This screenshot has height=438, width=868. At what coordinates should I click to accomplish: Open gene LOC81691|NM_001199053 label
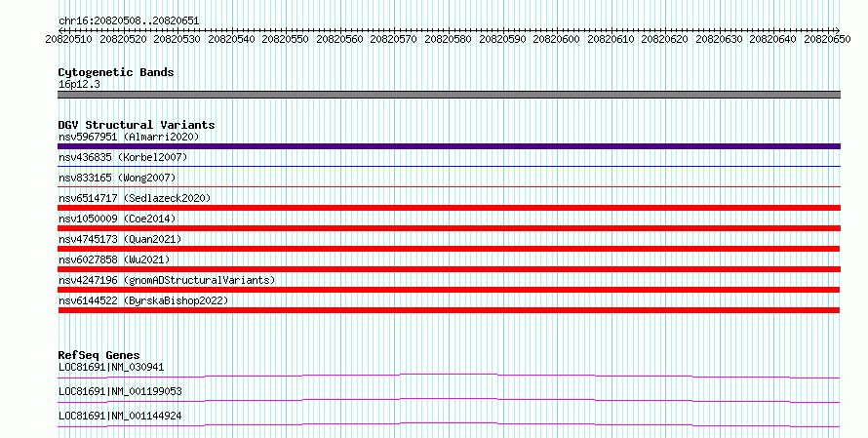(x=120, y=391)
